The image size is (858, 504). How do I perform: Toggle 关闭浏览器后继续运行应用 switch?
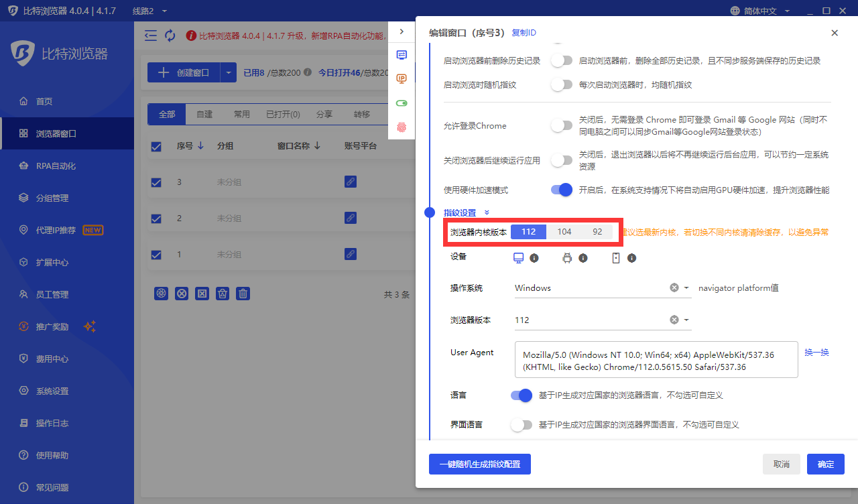pos(562,160)
